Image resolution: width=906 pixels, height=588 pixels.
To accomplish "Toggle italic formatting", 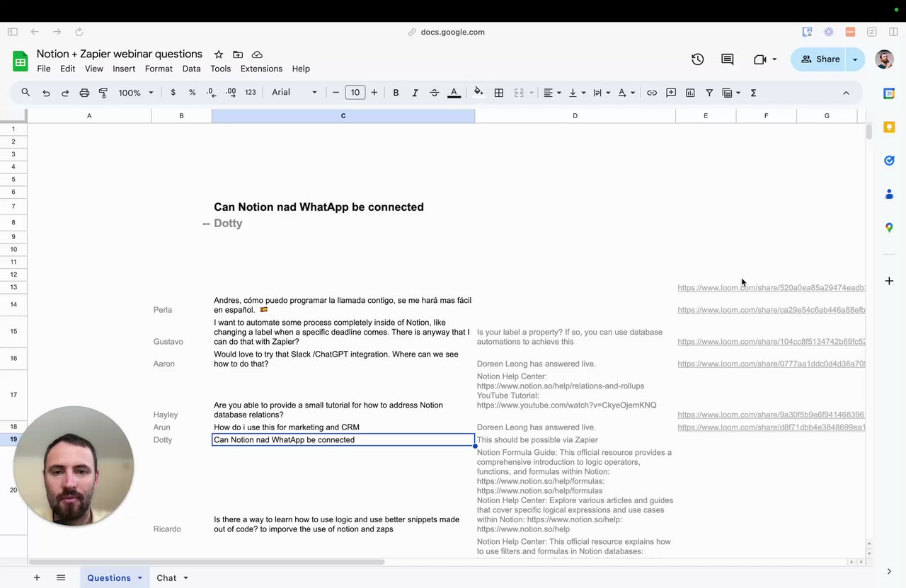I will (x=415, y=93).
